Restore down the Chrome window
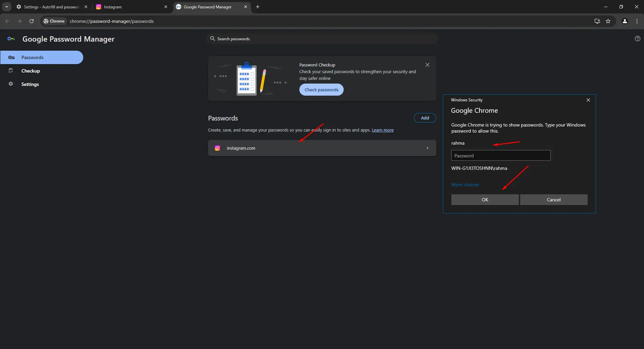Image resolution: width=644 pixels, height=349 pixels. coord(621,7)
